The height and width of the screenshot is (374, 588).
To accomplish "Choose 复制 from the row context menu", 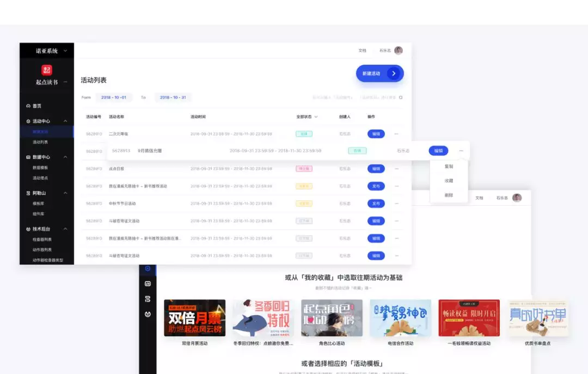I will 449,166.
